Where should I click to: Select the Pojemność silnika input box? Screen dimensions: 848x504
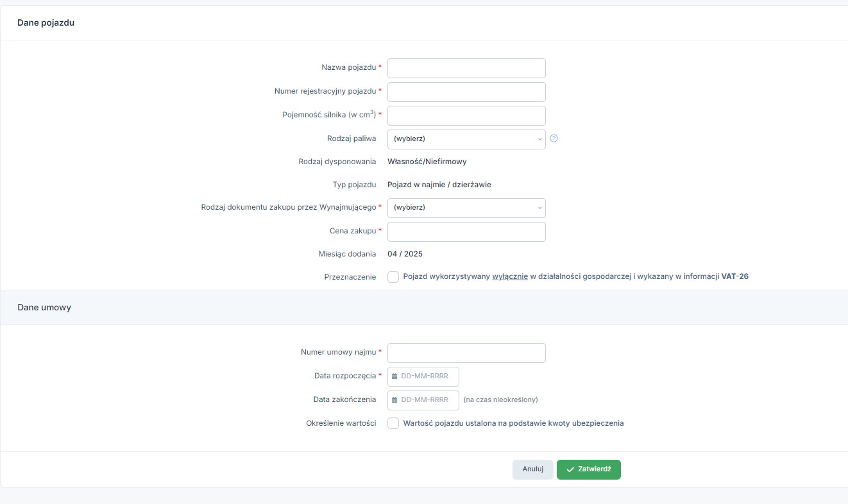[x=466, y=115]
